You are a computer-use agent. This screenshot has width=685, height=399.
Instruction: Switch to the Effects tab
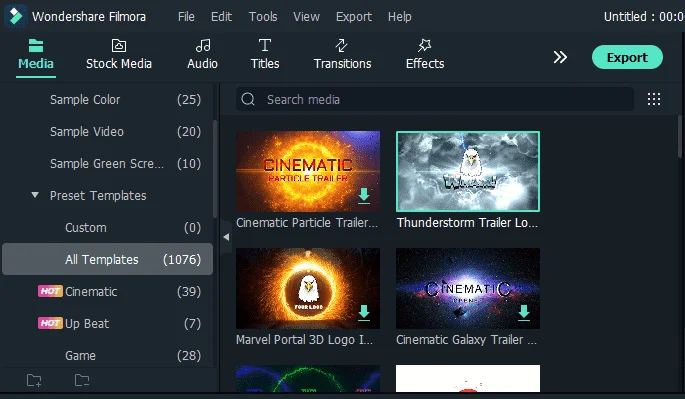point(425,55)
